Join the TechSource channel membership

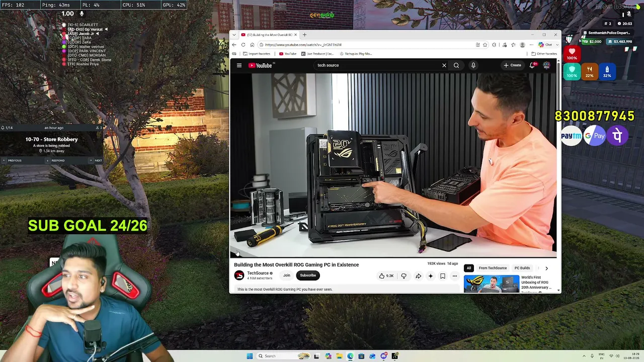coord(287,276)
